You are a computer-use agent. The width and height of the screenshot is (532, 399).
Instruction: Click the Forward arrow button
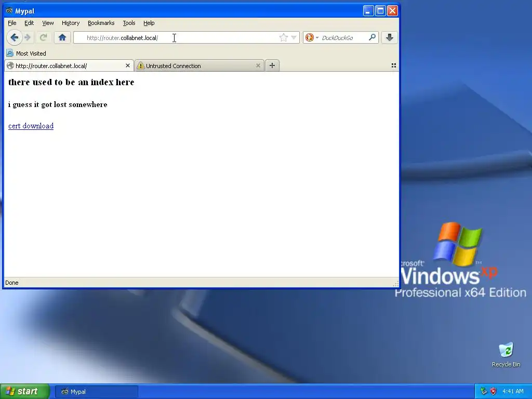[28, 37]
